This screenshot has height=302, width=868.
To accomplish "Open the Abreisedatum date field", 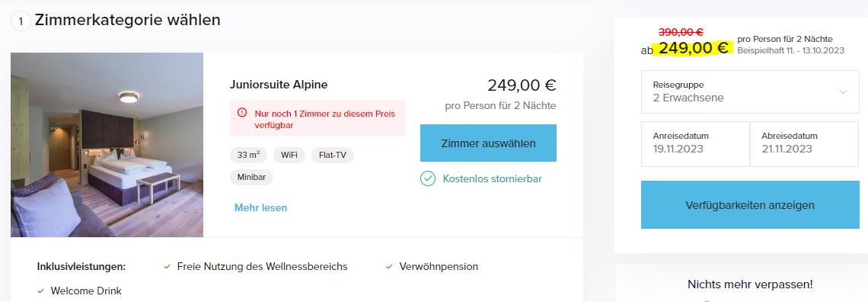I will tap(805, 143).
